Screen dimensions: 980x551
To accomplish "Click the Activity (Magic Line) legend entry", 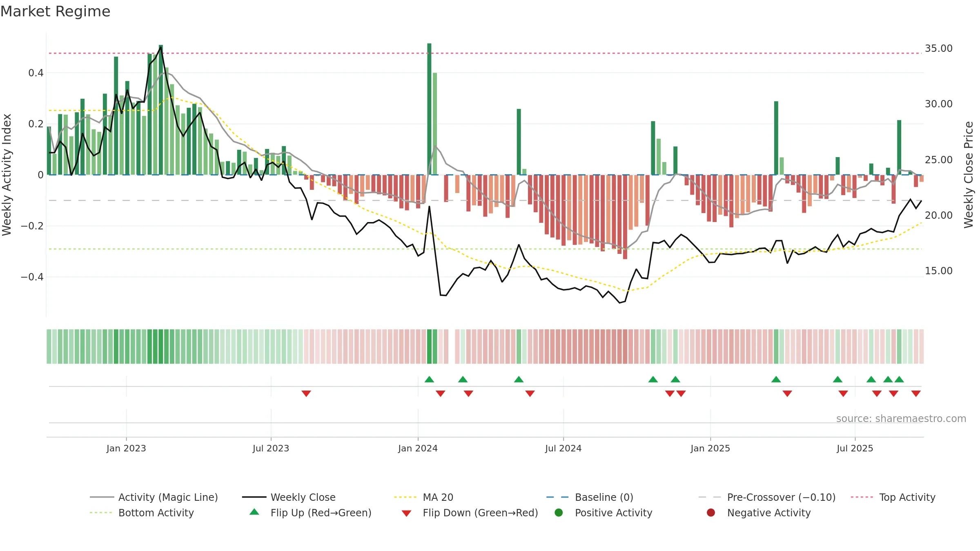I will 154,497.
